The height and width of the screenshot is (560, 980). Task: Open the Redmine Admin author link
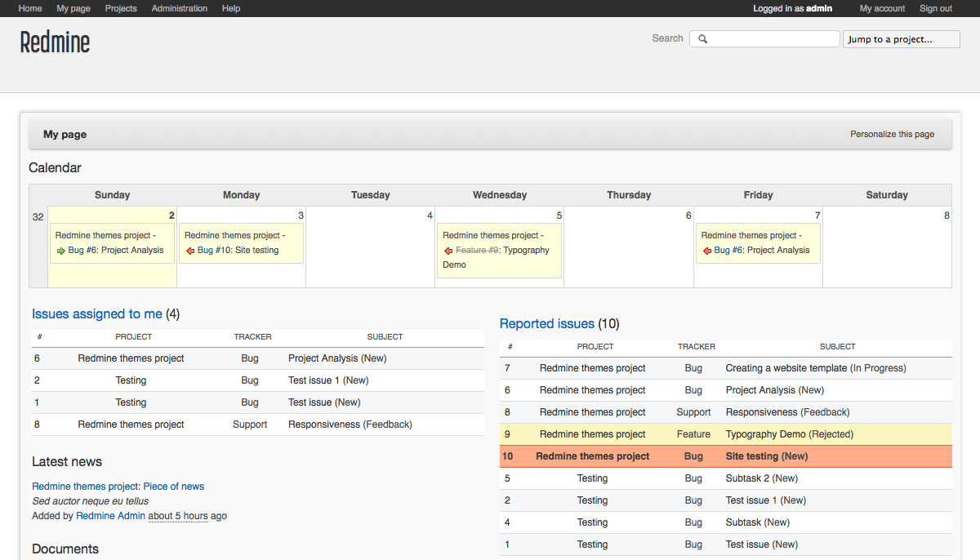tap(110, 516)
